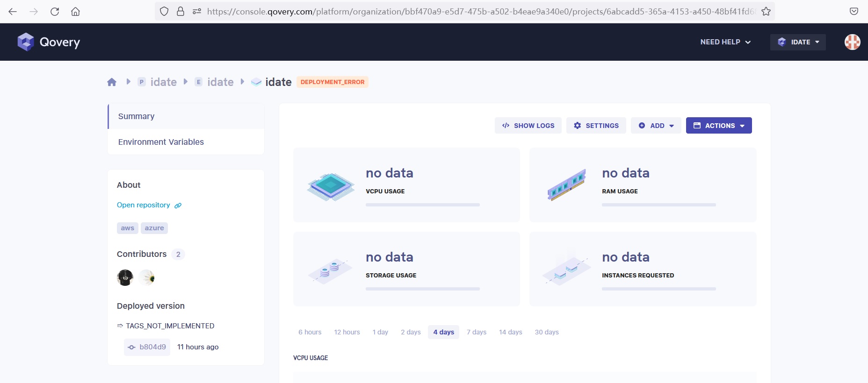This screenshot has height=383, width=868.
Task: Select the 6 hours time range
Action: [310, 332]
